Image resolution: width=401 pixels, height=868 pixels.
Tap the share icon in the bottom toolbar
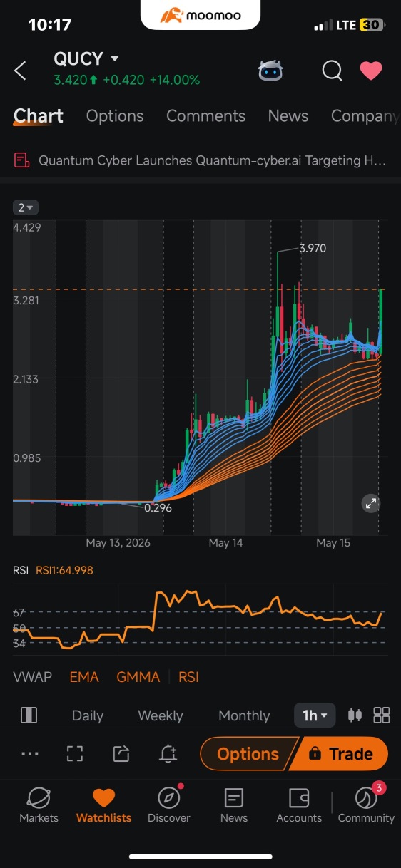121,753
